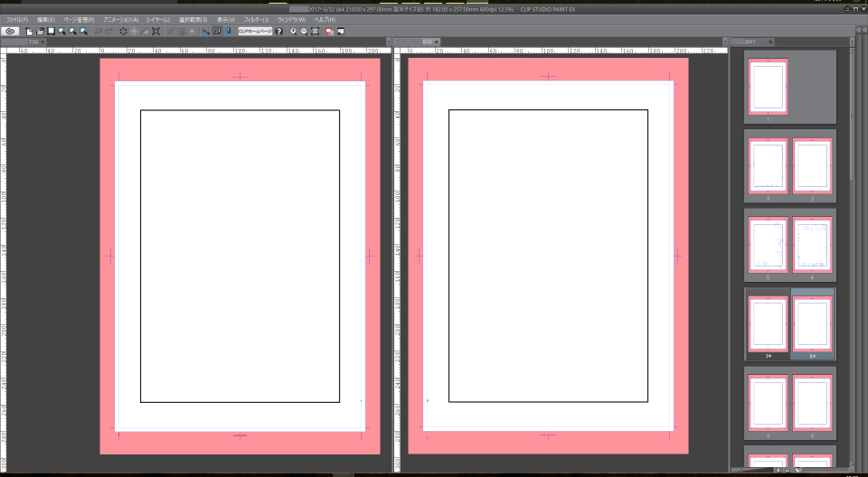
Task: Open the CLIP homepage button
Action: (x=255, y=32)
